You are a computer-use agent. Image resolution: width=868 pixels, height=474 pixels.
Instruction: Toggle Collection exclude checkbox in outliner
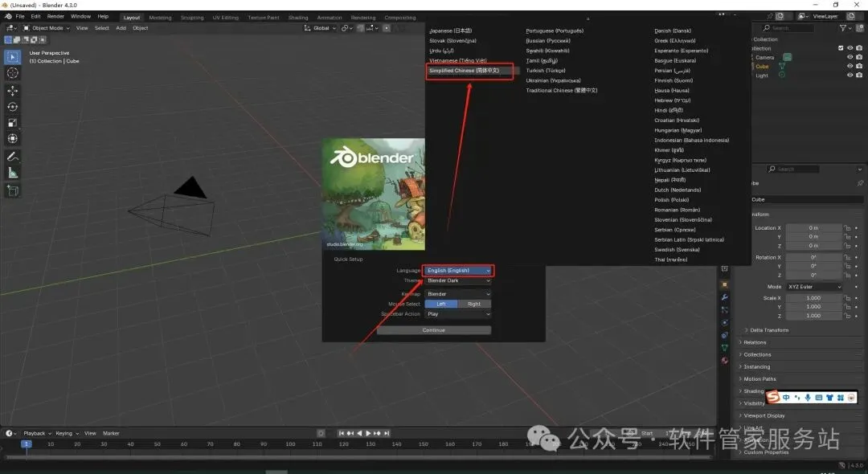[x=841, y=48]
